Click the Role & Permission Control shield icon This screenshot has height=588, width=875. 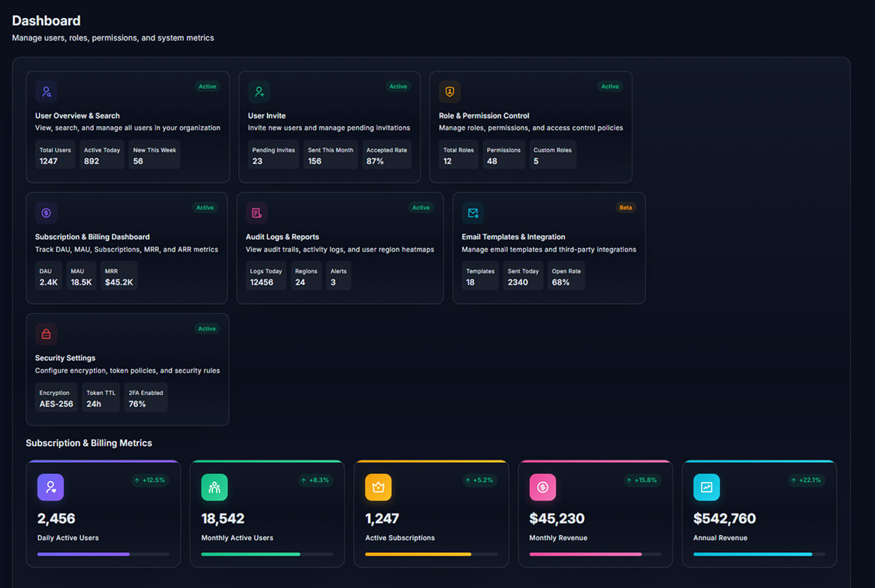450,91
